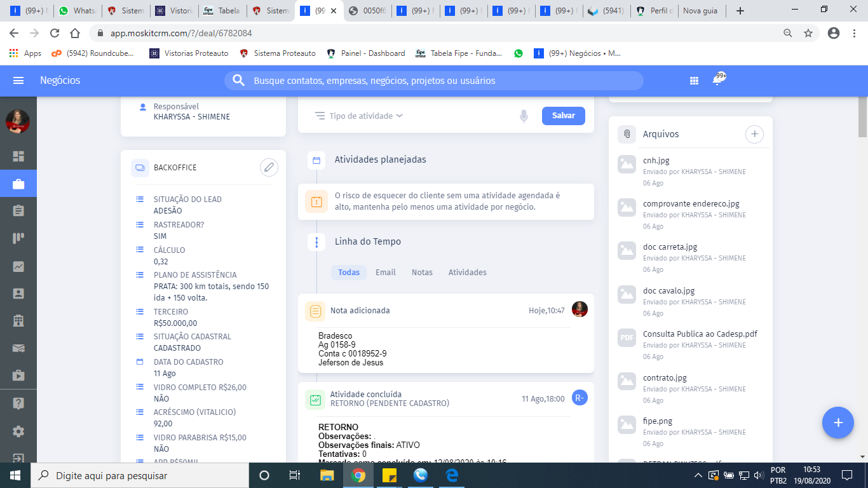This screenshot has height=488, width=868.
Task: Click the search bar for contacts and deals
Action: coord(433,81)
